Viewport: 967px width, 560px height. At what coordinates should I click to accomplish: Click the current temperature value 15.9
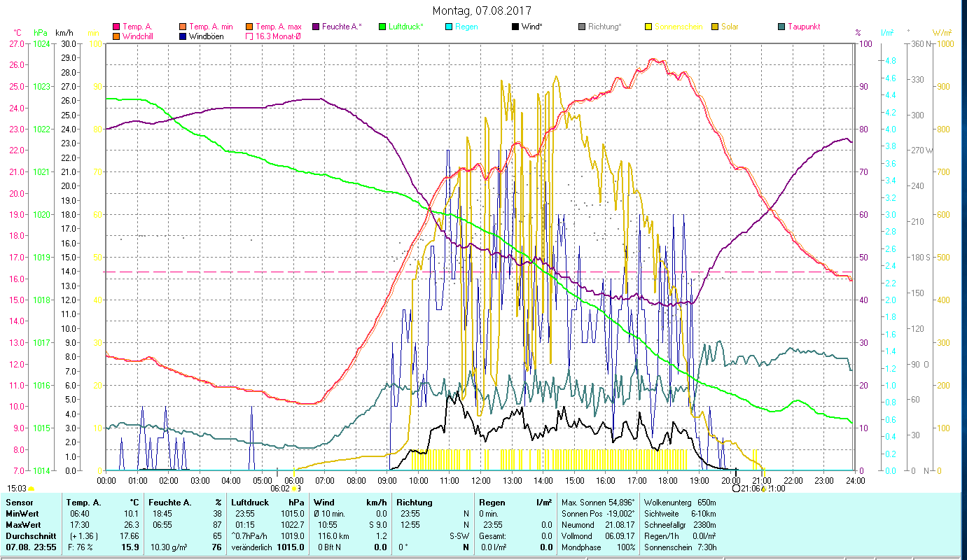(131, 547)
